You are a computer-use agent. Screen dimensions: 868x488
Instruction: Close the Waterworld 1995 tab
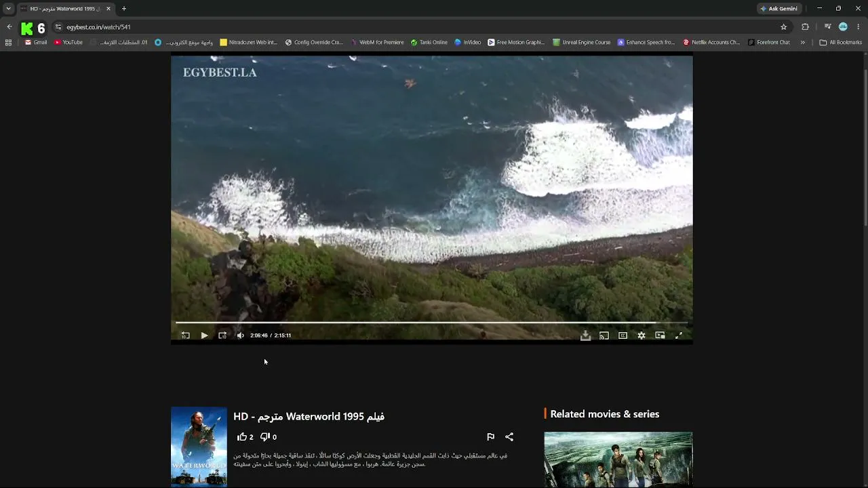[108, 9]
